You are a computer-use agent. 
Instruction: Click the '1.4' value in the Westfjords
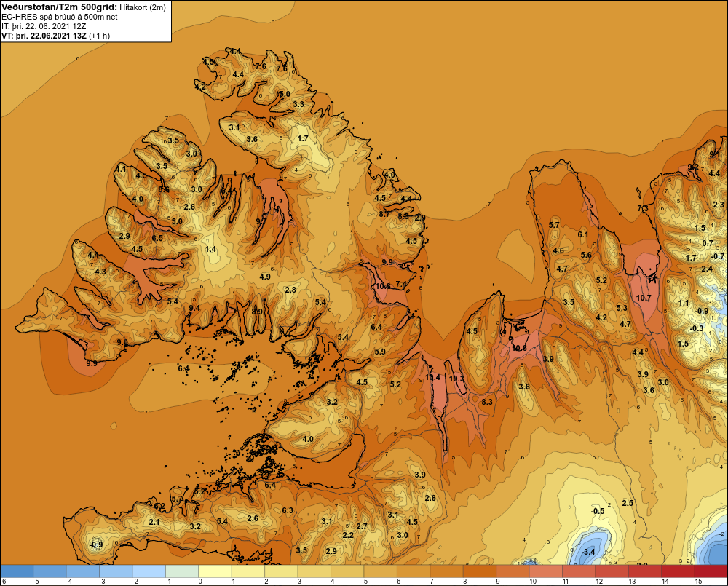(x=211, y=249)
